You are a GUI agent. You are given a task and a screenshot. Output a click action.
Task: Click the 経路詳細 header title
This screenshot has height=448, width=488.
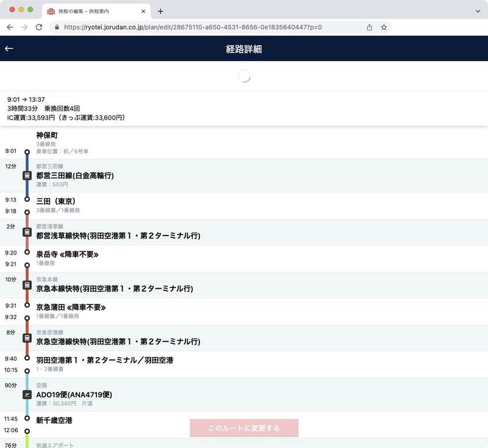[244, 49]
